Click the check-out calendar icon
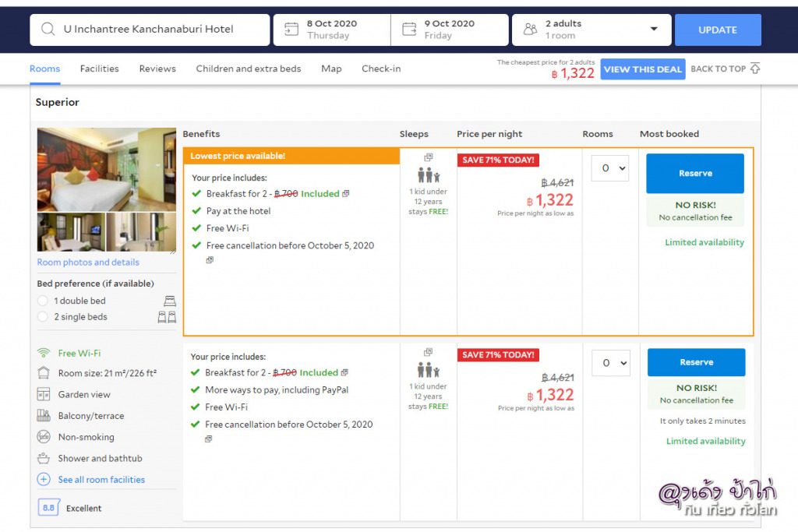798x532 pixels. 409,30
